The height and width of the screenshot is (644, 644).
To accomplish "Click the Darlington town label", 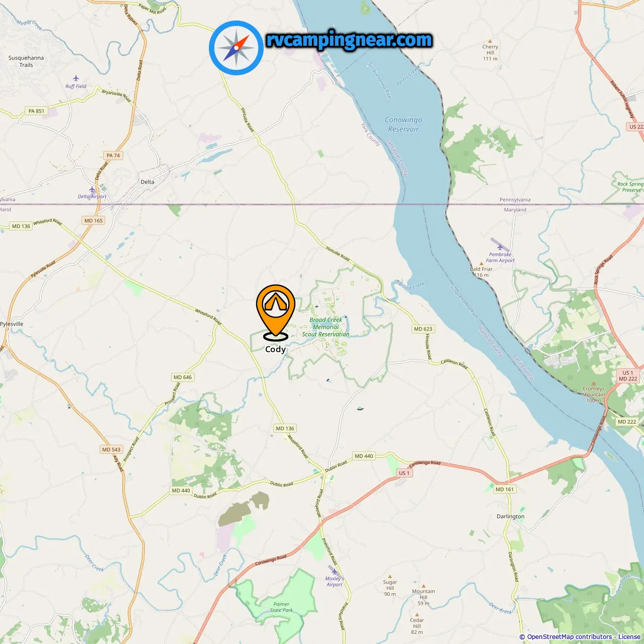I will pyautogui.click(x=511, y=516).
